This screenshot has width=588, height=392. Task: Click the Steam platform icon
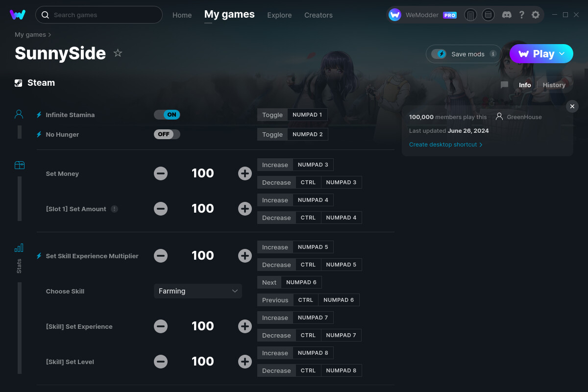point(19,82)
